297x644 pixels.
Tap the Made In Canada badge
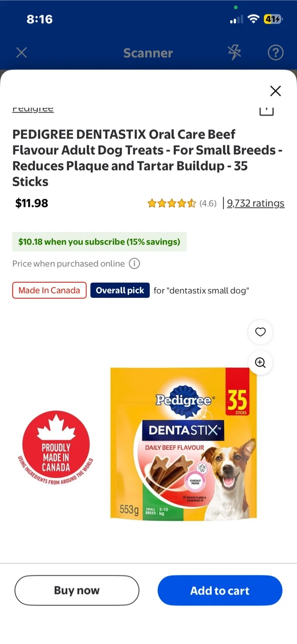point(49,290)
